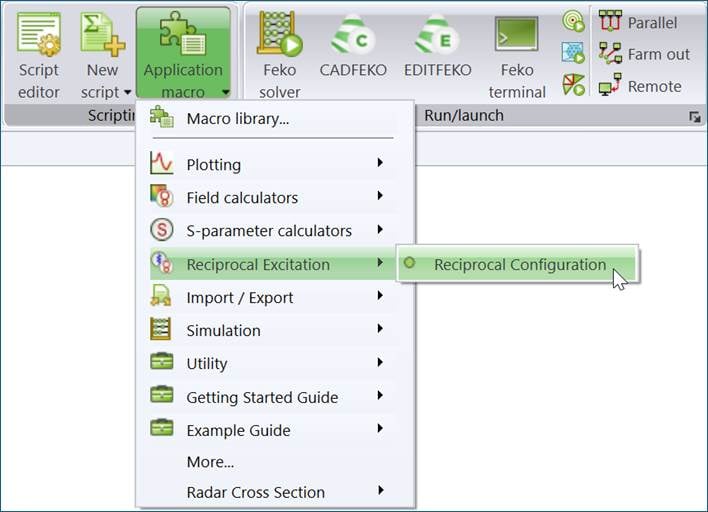Click the Parallel label
708x512 pixels.
click(x=652, y=23)
